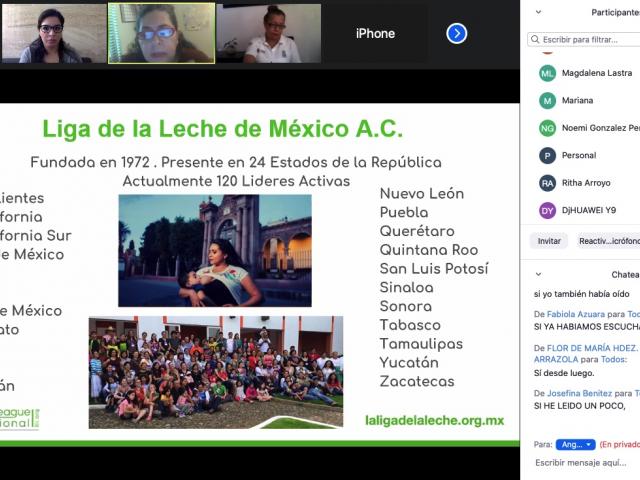640x480 pixels.
Task: Click 'Tabasco' in the states list
Action: [410, 325]
